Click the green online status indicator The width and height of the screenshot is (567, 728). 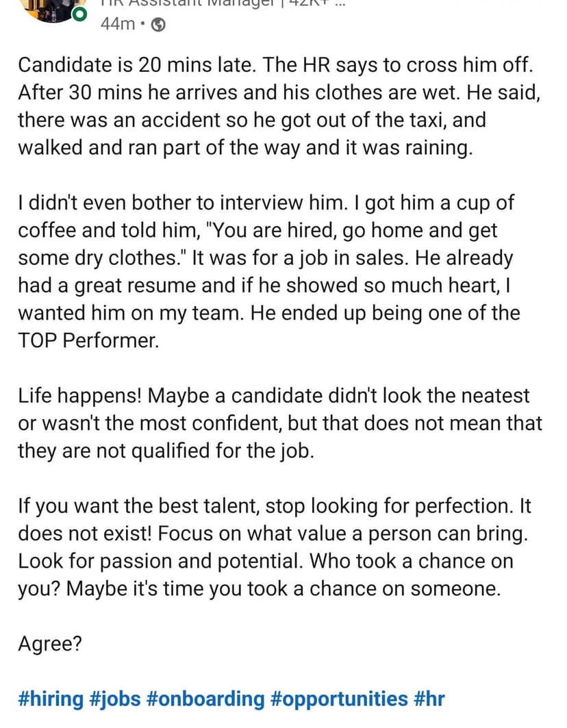click(79, 14)
